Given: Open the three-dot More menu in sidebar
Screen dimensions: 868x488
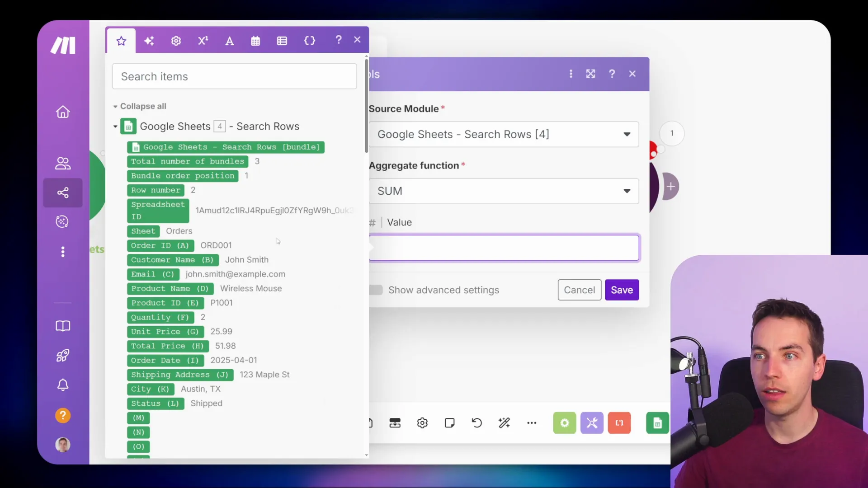Looking at the screenshot, I should click(63, 252).
